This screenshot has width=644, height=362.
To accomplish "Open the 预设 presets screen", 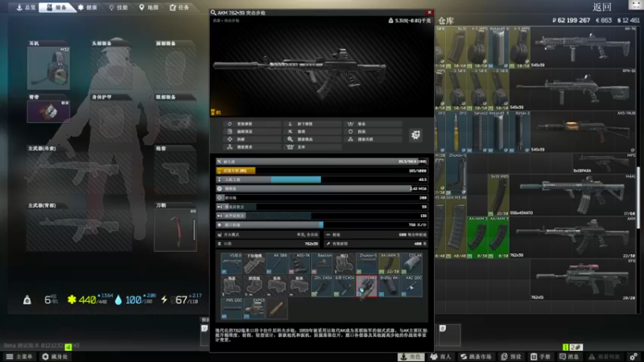I will click(x=511, y=356).
